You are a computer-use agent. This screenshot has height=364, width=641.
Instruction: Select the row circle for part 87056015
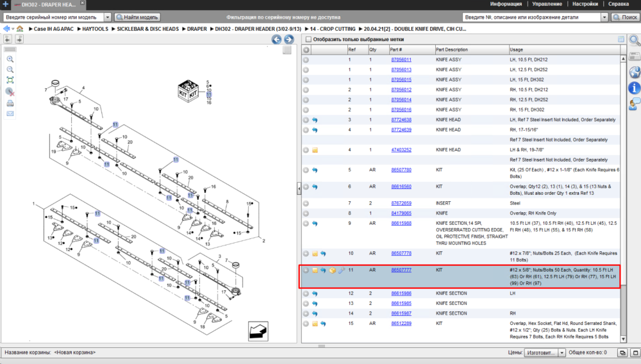pyautogui.click(x=306, y=79)
